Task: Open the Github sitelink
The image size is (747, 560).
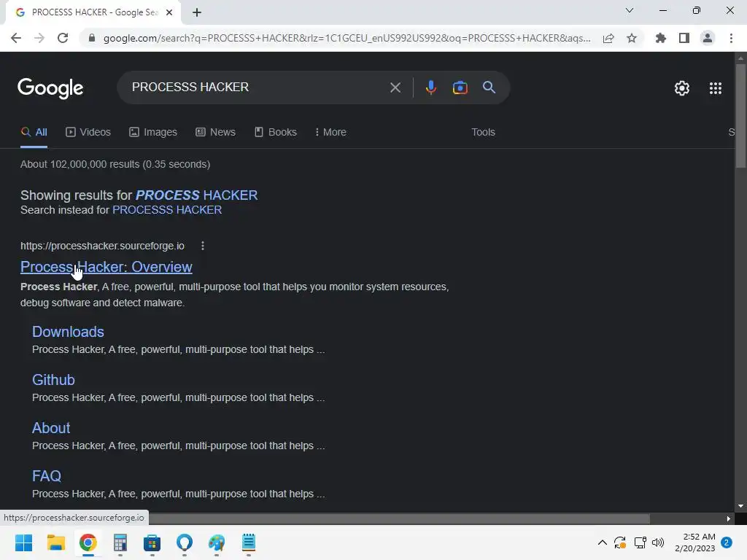Action: (53, 380)
